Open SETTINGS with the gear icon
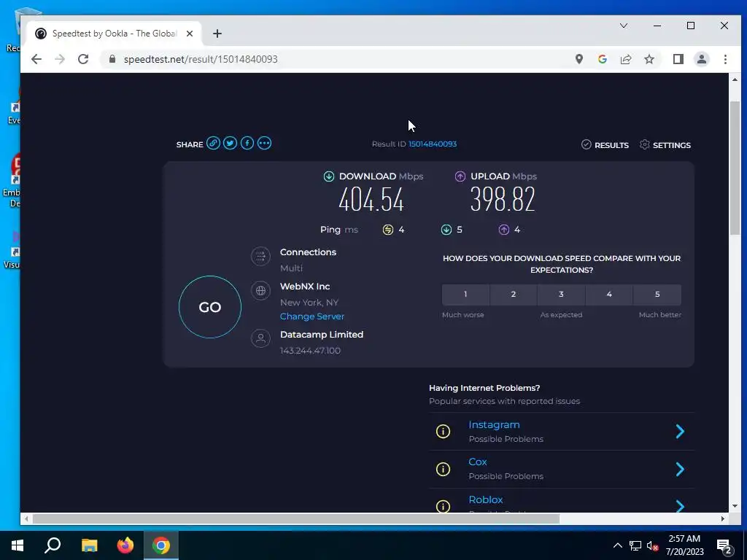The image size is (747, 560). click(665, 145)
